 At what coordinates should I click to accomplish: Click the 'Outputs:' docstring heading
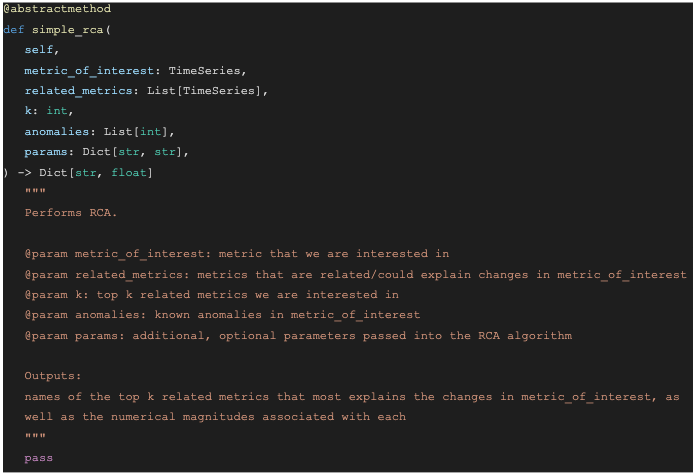(x=53, y=376)
